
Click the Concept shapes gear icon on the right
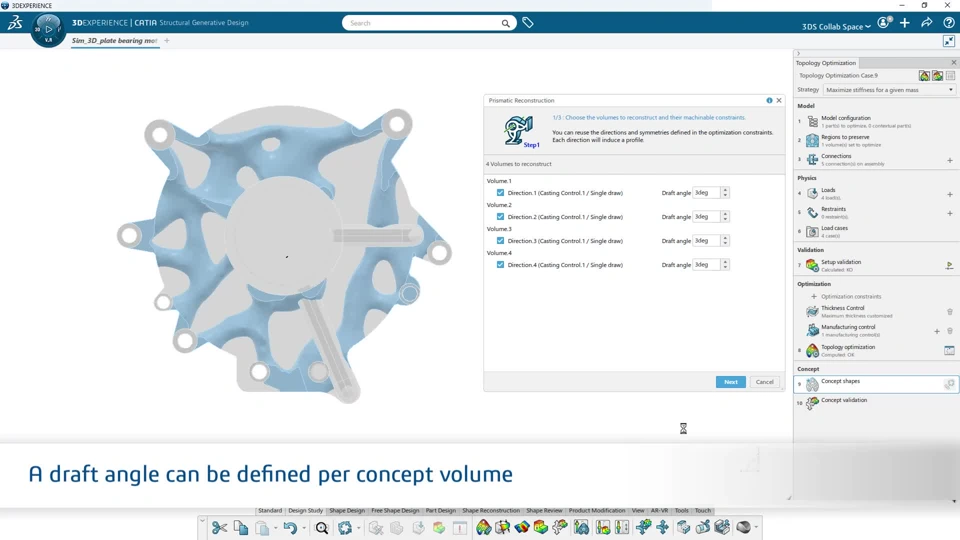949,384
